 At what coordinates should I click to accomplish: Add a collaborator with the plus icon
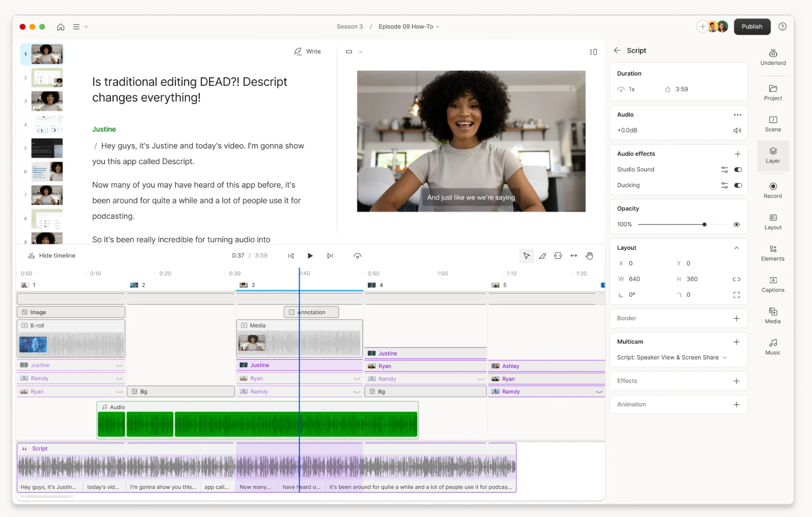point(702,26)
